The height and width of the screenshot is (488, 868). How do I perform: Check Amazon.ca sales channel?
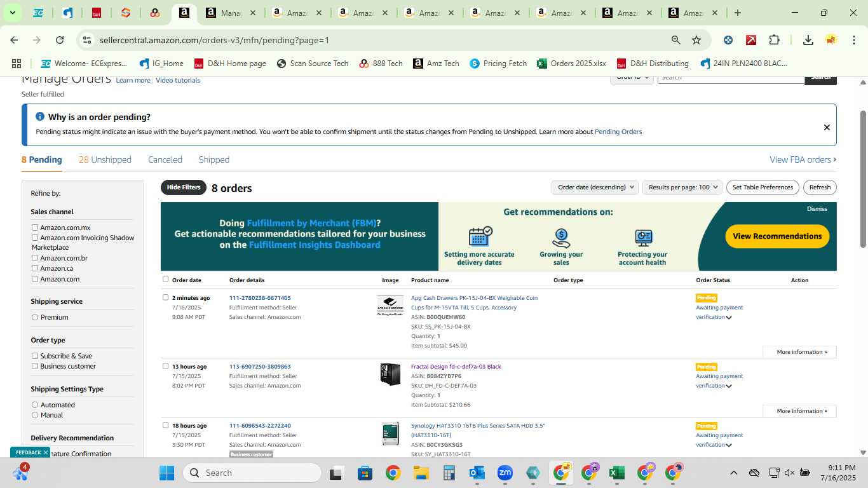35,268
